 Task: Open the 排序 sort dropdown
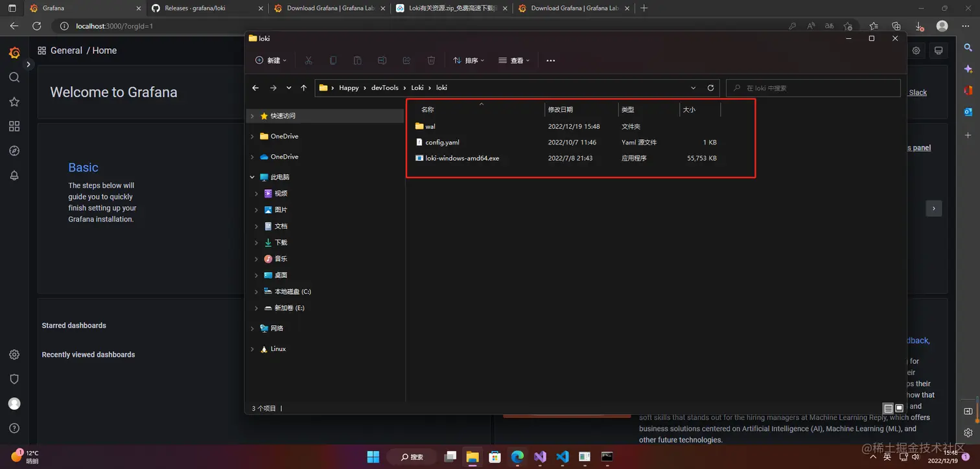(x=469, y=60)
